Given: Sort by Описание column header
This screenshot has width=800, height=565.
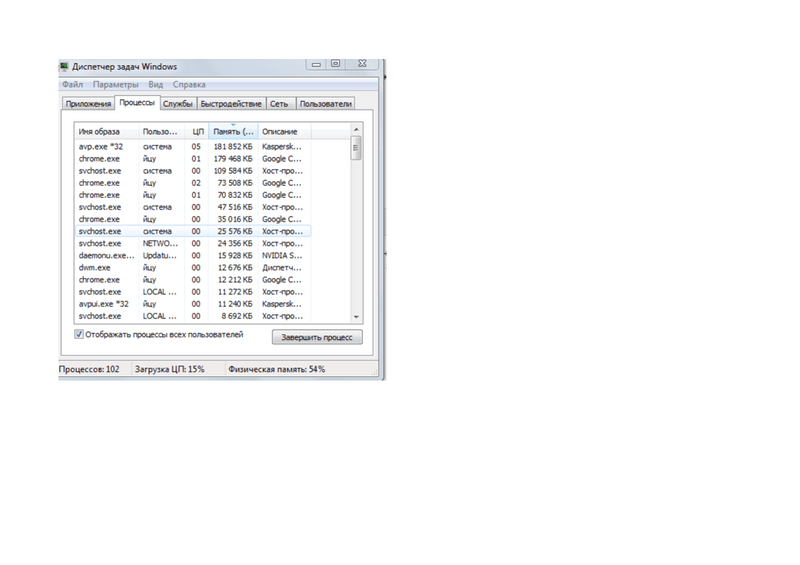Looking at the screenshot, I should [285, 132].
